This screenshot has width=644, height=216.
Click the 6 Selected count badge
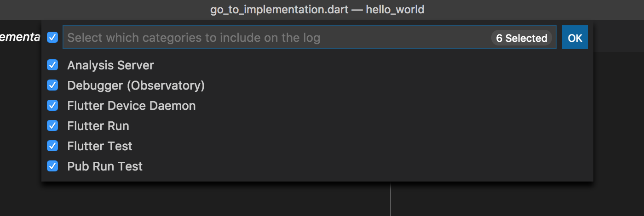tap(522, 38)
